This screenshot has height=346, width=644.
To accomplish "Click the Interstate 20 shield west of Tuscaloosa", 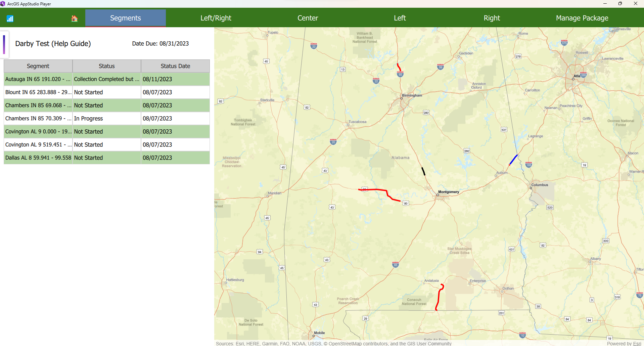I will coord(333,142).
